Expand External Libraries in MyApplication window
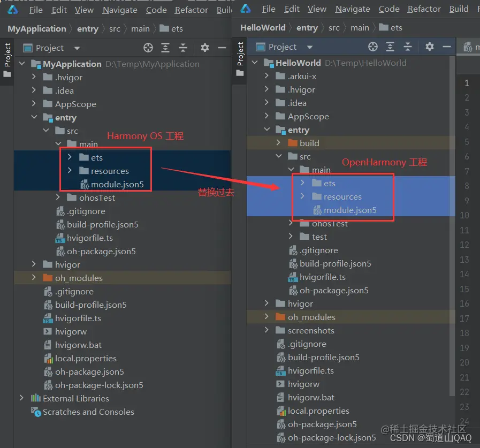The image size is (480, 448). [21, 398]
